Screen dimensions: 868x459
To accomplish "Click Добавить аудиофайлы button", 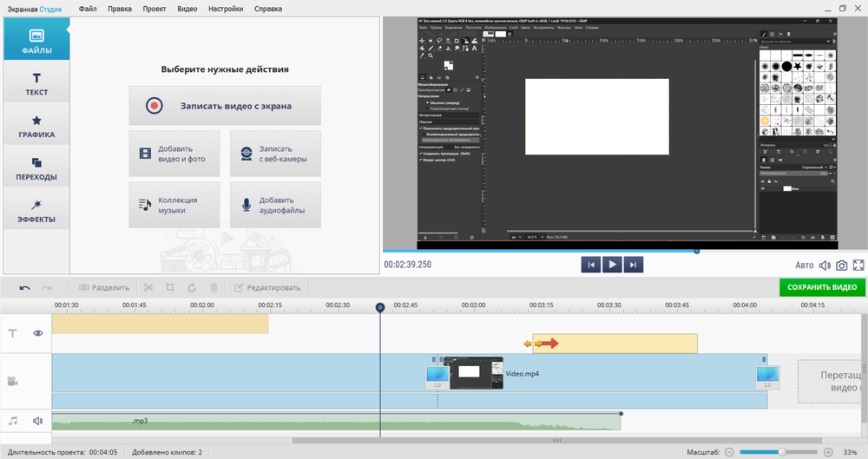I will (275, 205).
